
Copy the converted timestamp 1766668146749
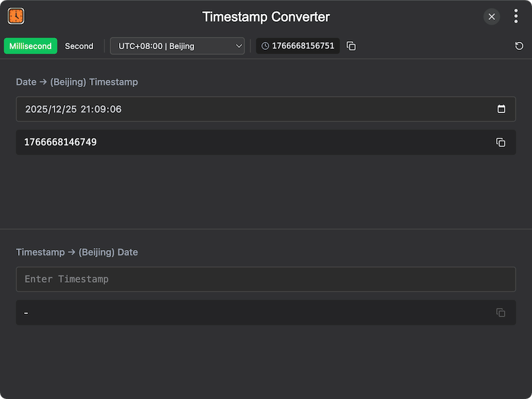pyautogui.click(x=501, y=142)
